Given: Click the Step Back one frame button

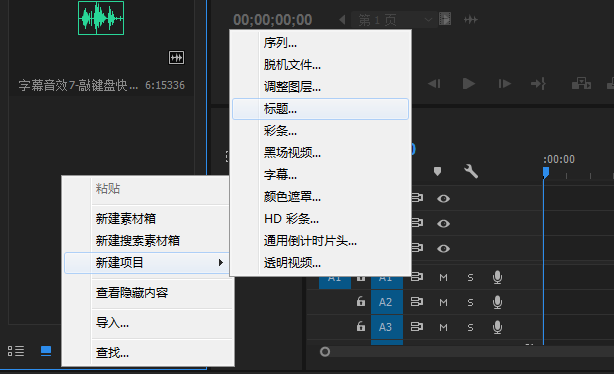Looking at the screenshot, I should coord(434,84).
